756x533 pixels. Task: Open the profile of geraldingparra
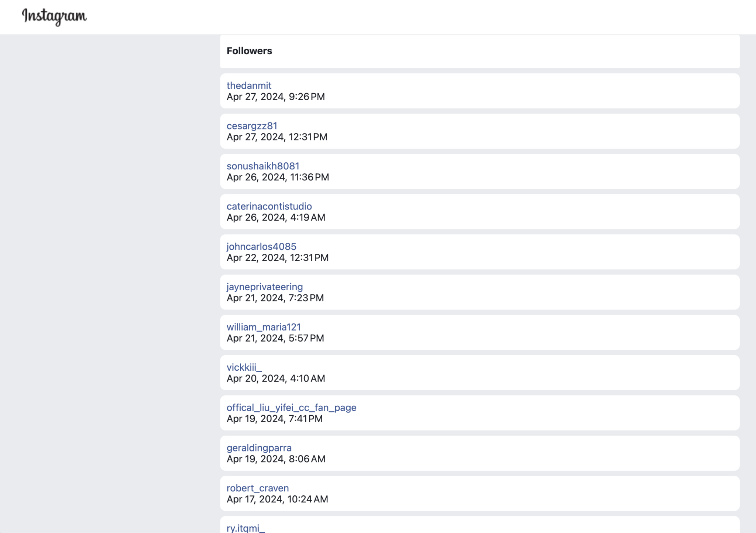point(259,447)
